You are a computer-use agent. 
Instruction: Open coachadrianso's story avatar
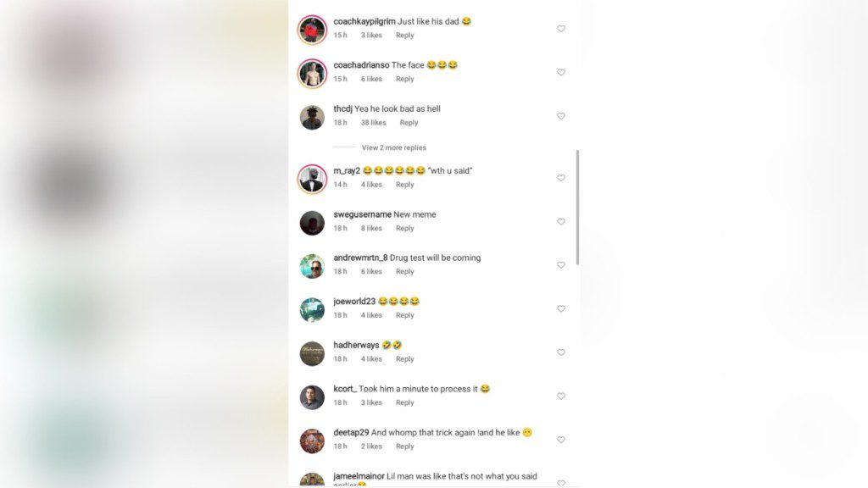[312, 74]
